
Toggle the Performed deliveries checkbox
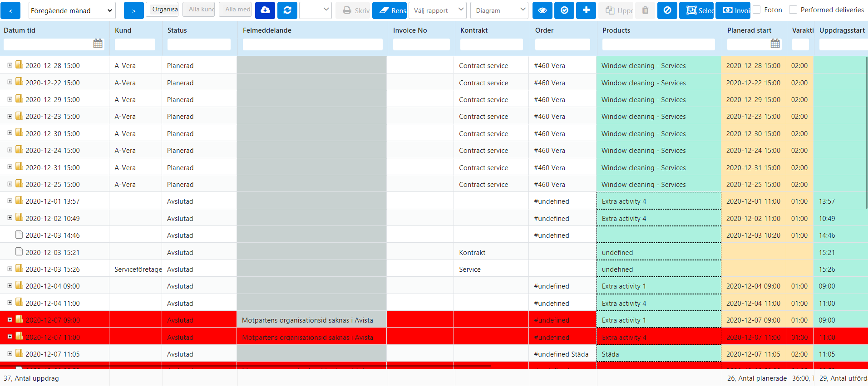(x=793, y=10)
